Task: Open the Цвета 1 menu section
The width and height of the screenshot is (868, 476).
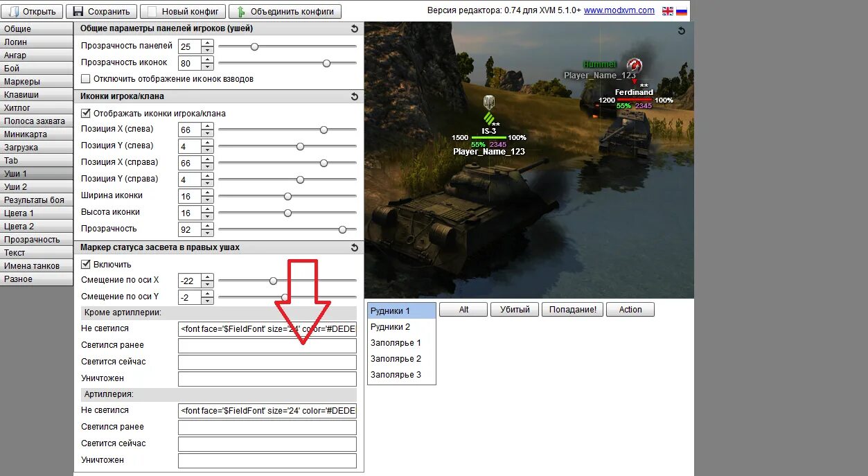Action: tap(37, 213)
